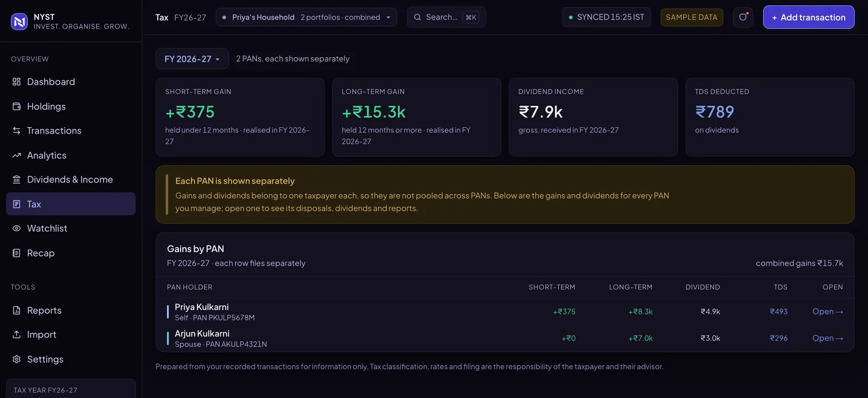
Task: Click the notifications icon with red dot
Action: pos(743,17)
